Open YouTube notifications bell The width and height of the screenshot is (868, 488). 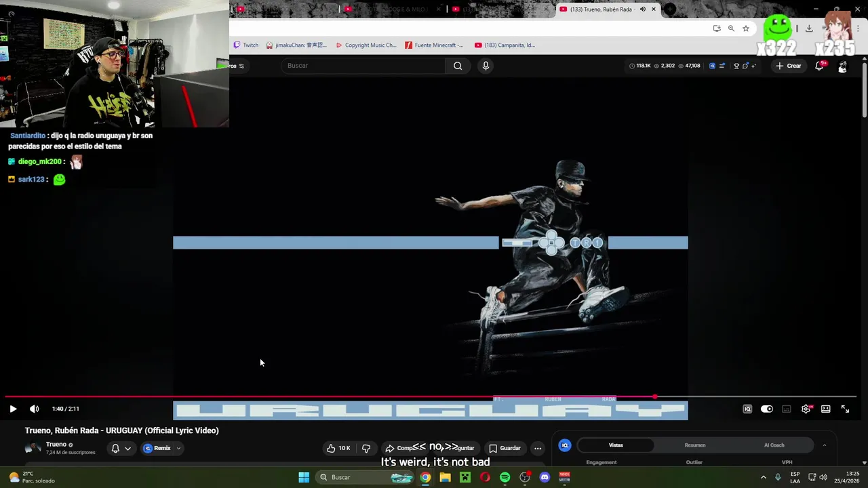pos(819,66)
